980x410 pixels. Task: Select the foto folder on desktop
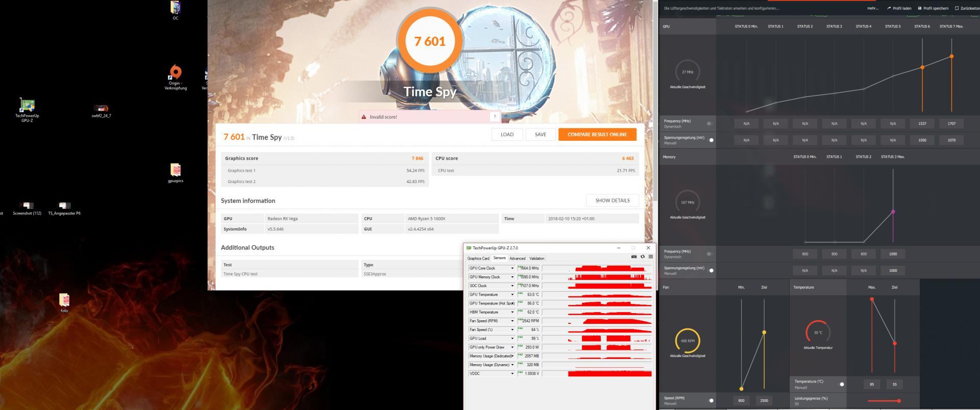click(x=64, y=303)
